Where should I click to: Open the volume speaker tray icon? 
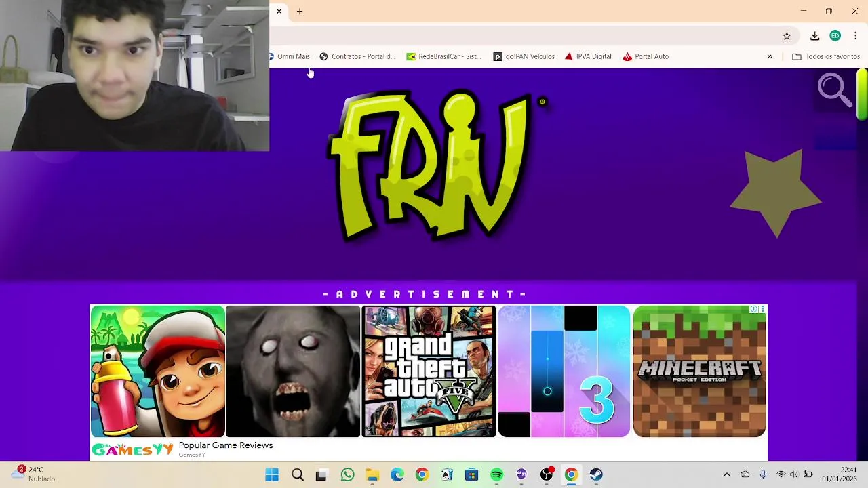click(794, 474)
